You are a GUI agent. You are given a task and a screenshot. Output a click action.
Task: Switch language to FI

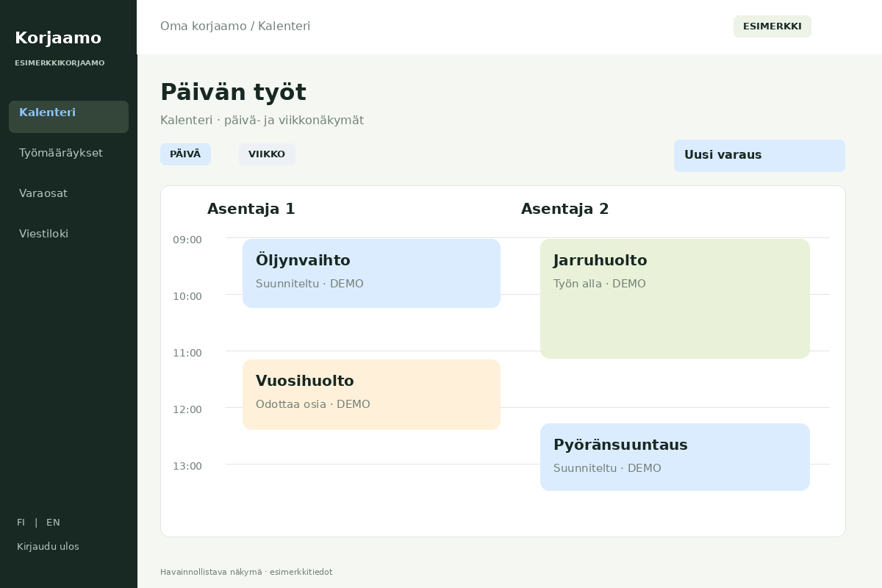pos(21,523)
